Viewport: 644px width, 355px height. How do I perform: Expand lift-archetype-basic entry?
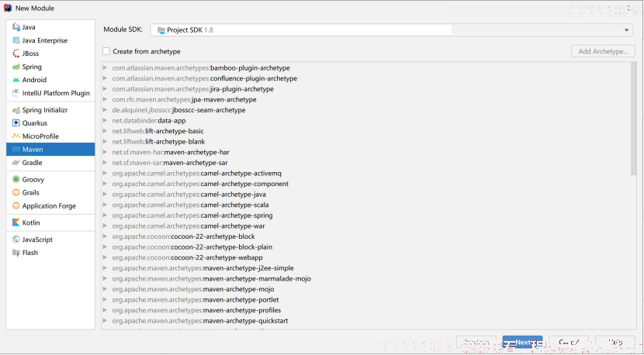106,131
